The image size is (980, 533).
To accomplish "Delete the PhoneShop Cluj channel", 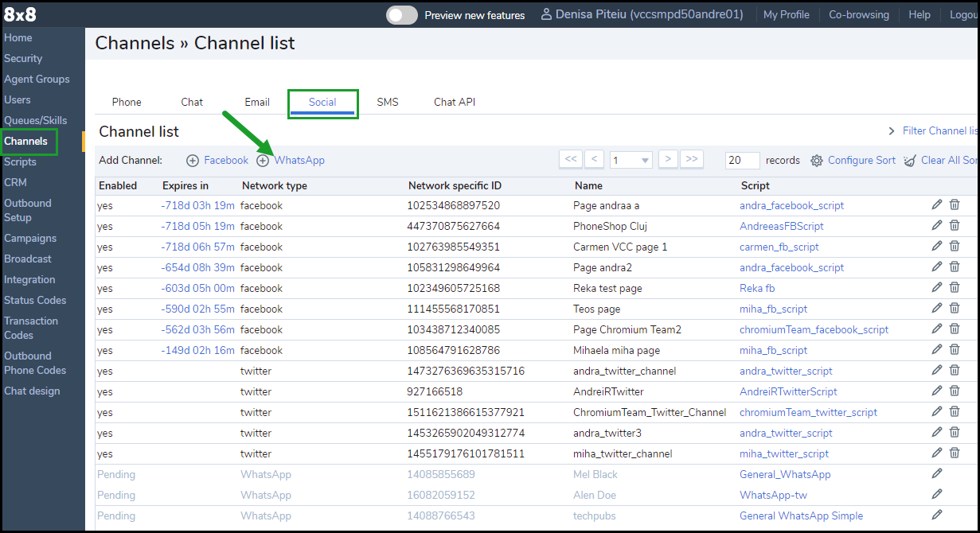I will tap(955, 225).
